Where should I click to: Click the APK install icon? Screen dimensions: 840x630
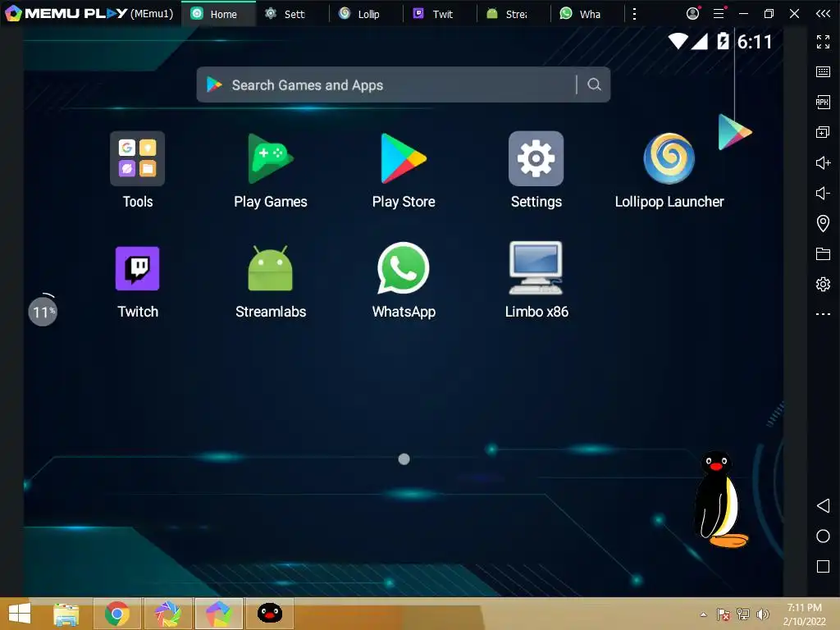(823, 102)
